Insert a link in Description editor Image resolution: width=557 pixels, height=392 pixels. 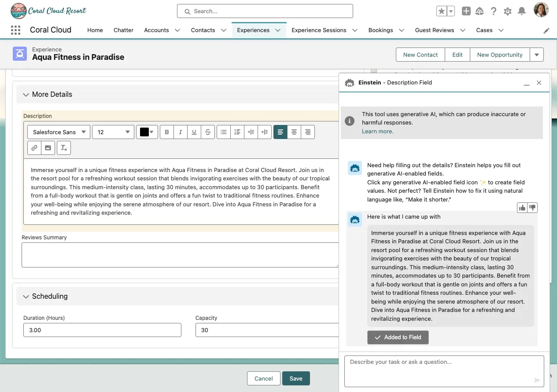(34, 148)
